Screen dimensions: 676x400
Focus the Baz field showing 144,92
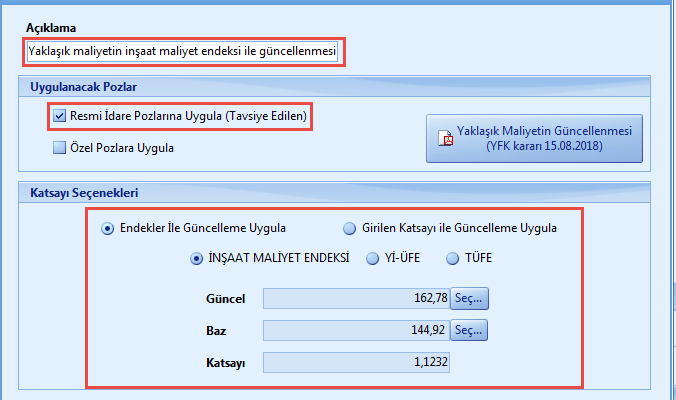[x=355, y=328]
